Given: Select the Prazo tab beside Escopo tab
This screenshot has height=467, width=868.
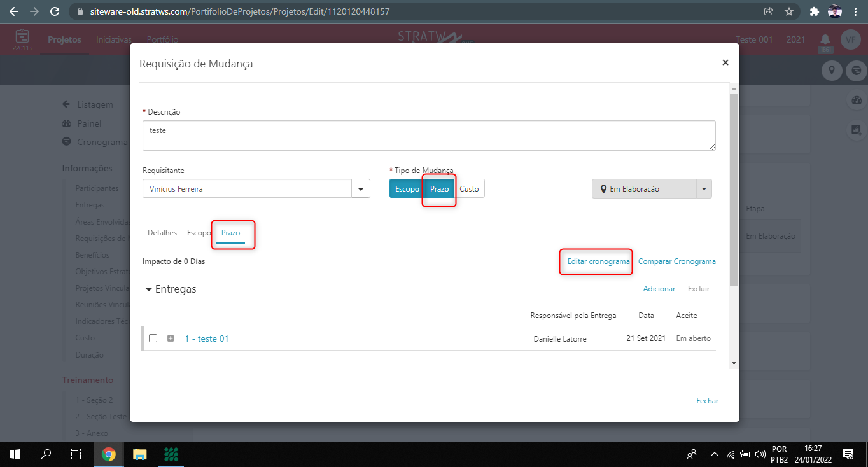Looking at the screenshot, I should (230, 233).
